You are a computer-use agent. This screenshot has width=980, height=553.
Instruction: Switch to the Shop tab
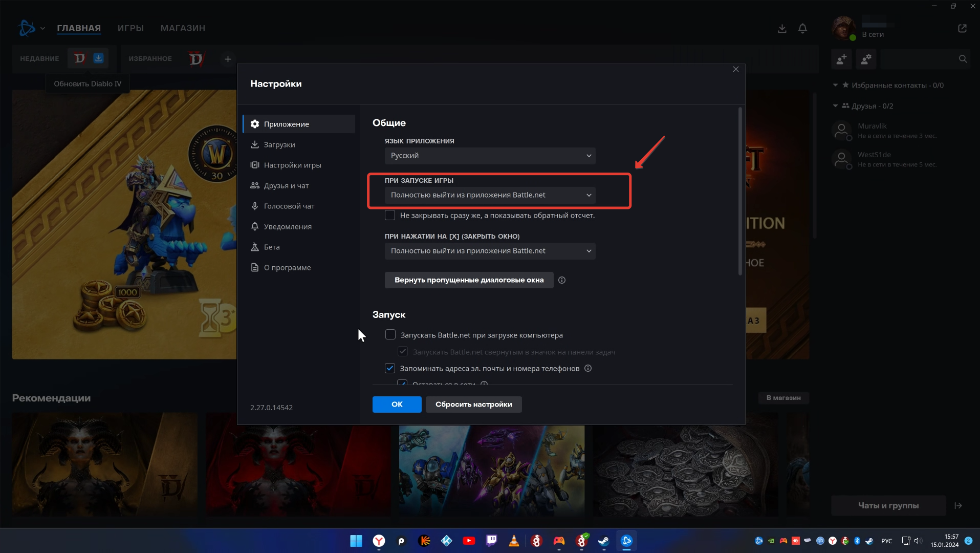click(x=183, y=28)
